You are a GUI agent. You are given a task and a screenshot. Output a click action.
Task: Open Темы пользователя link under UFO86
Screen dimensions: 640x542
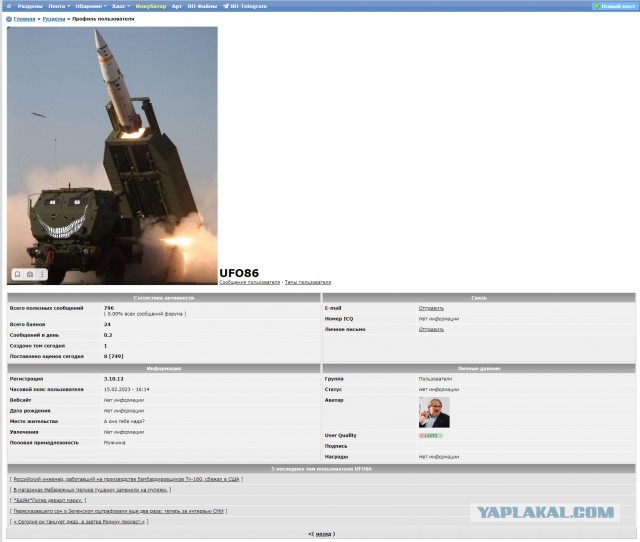(x=308, y=282)
